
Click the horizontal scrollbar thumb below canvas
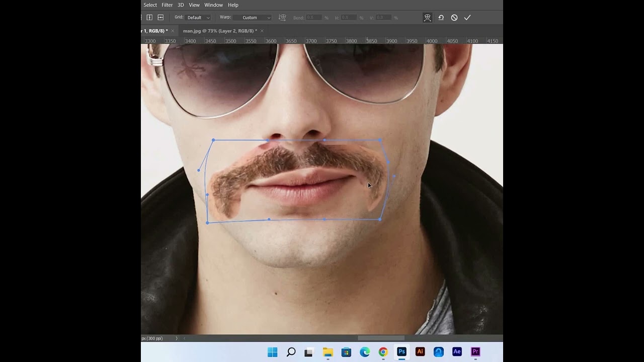tap(381, 338)
